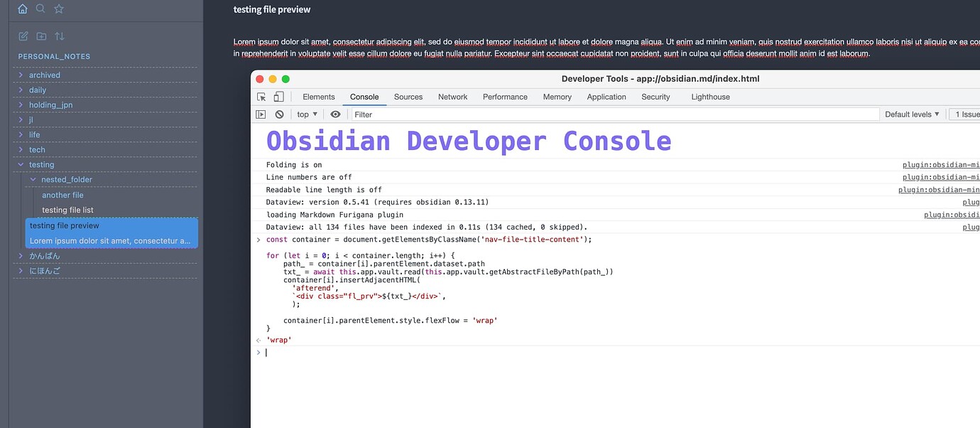This screenshot has height=428, width=980.
Task: Create a new note with the pencil icon
Action: tap(23, 36)
